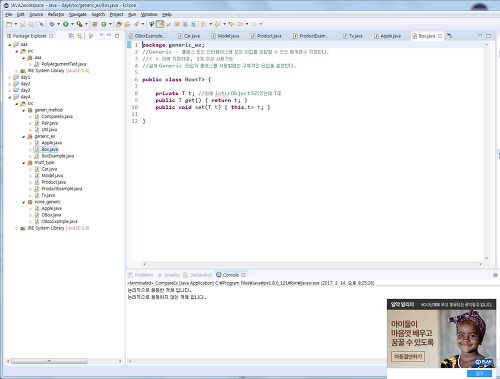The image size is (500, 379).
Task: Switch to the Apple.java editor tab
Action: 387,36
